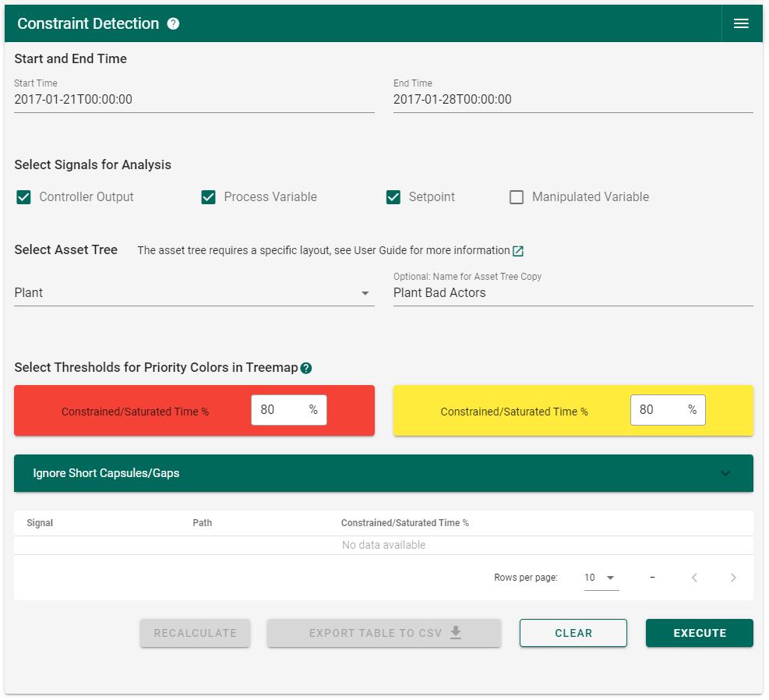Edit the Start Time field
Screen dimensions: 769x700
194,100
